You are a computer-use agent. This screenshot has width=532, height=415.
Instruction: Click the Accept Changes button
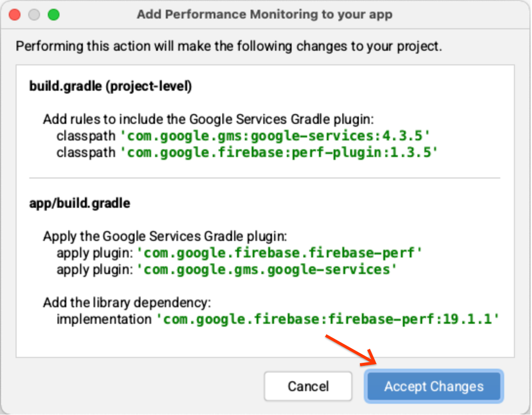433,387
